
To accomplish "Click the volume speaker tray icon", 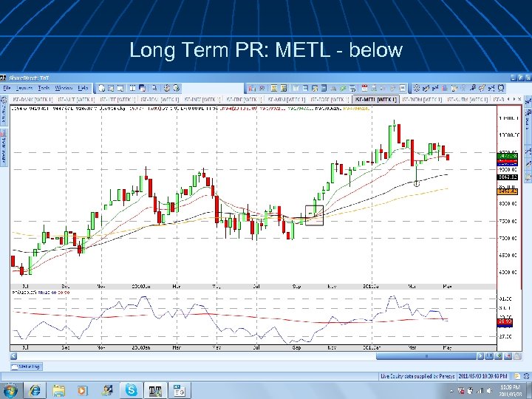I will point(489,391).
